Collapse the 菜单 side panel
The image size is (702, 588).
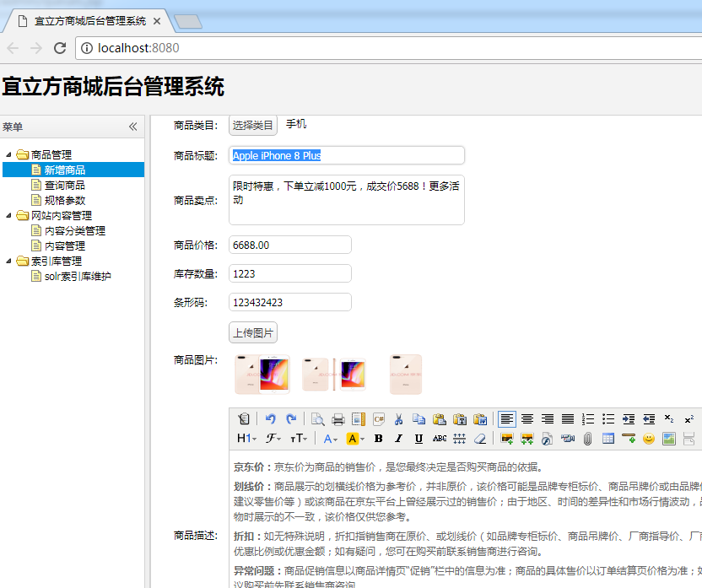coord(133,127)
